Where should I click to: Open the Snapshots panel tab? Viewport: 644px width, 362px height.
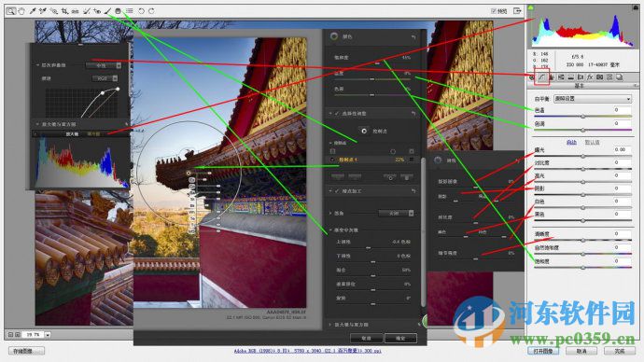pyautogui.click(x=620, y=77)
